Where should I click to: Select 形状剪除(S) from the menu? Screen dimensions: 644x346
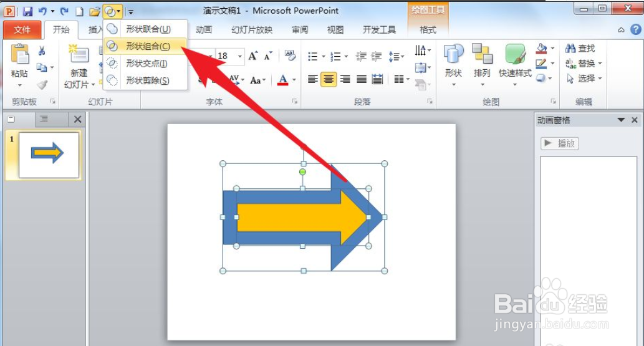tap(145, 80)
